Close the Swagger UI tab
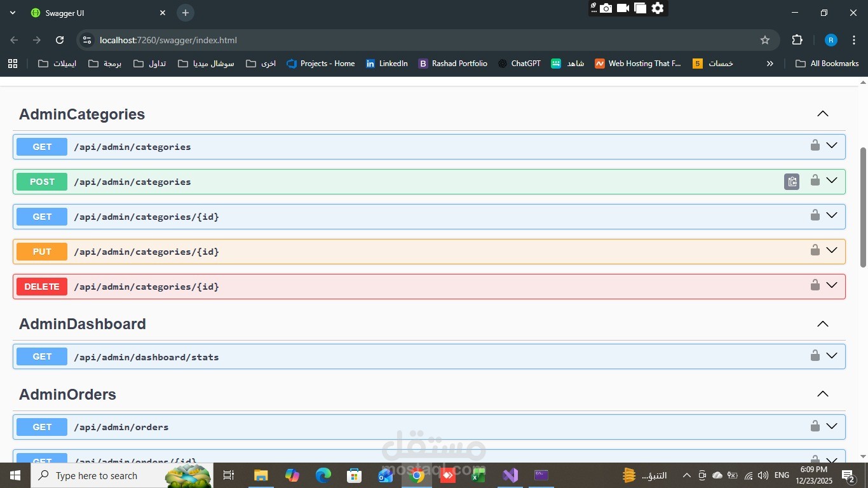868x488 pixels. (163, 13)
